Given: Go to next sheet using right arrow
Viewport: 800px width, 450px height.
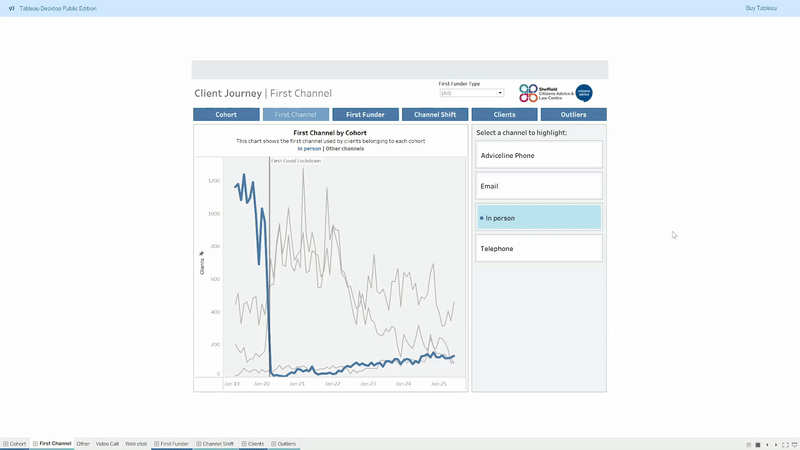Looking at the screenshot, I should coord(776,444).
